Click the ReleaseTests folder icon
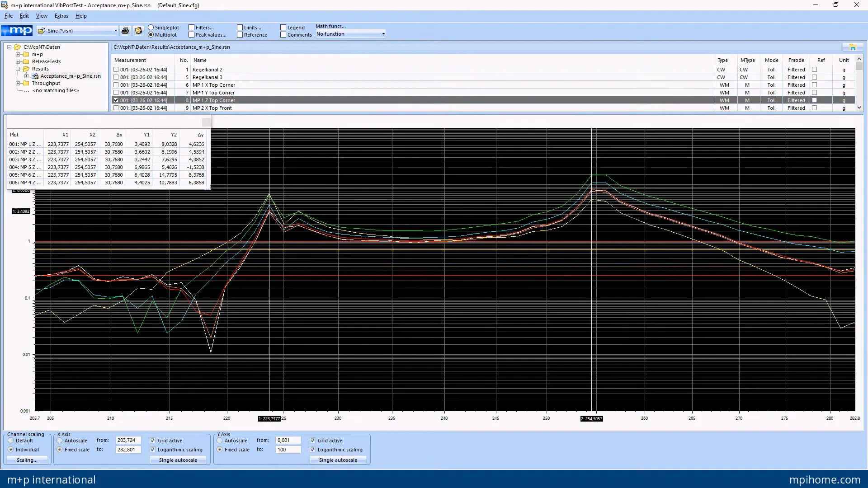The image size is (868, 488). (x=26, y=61)
